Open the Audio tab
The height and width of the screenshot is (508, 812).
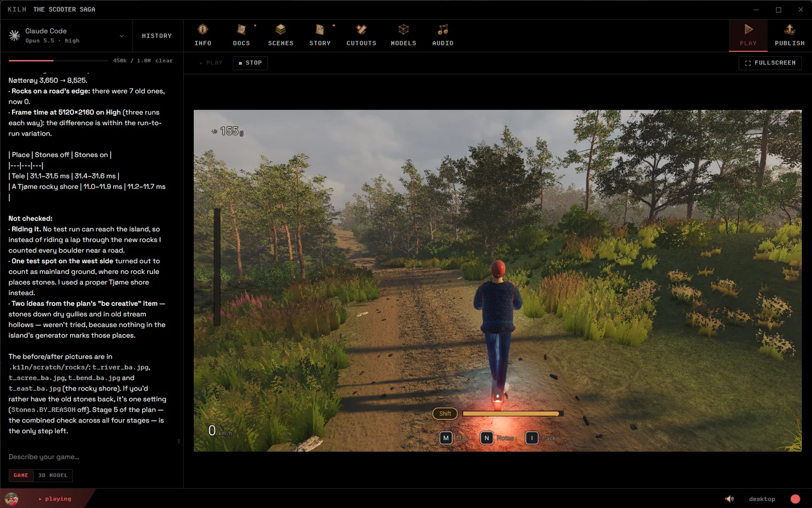pyautogui.click(x=443, y=36)
